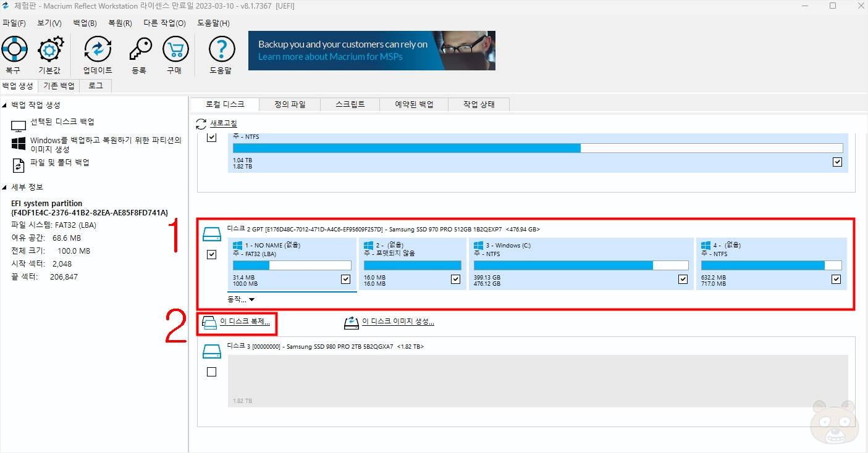Image resolution: width=868 pixels, height=453 pixels.
Task: Click the 파일 및 폴더 백업 file icon
Action: (19, 165)
